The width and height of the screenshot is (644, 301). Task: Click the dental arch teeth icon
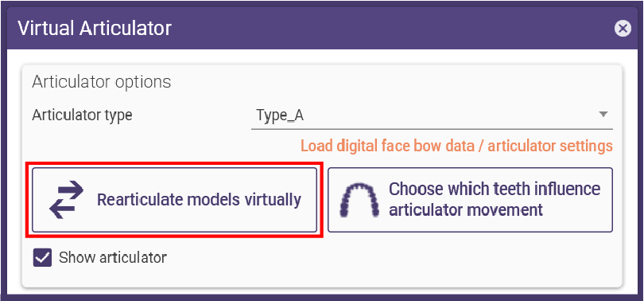pos(360,200)
